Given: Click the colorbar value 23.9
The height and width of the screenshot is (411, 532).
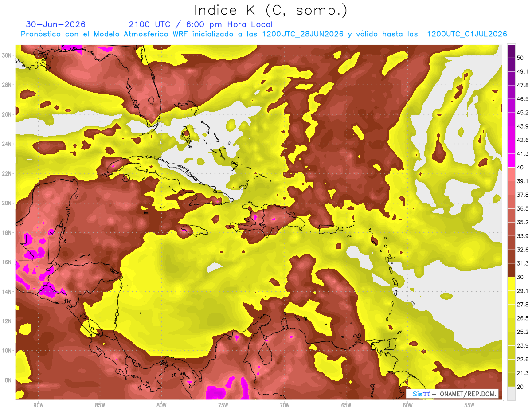Looking at the screenshot, I should tap(522, 346).
